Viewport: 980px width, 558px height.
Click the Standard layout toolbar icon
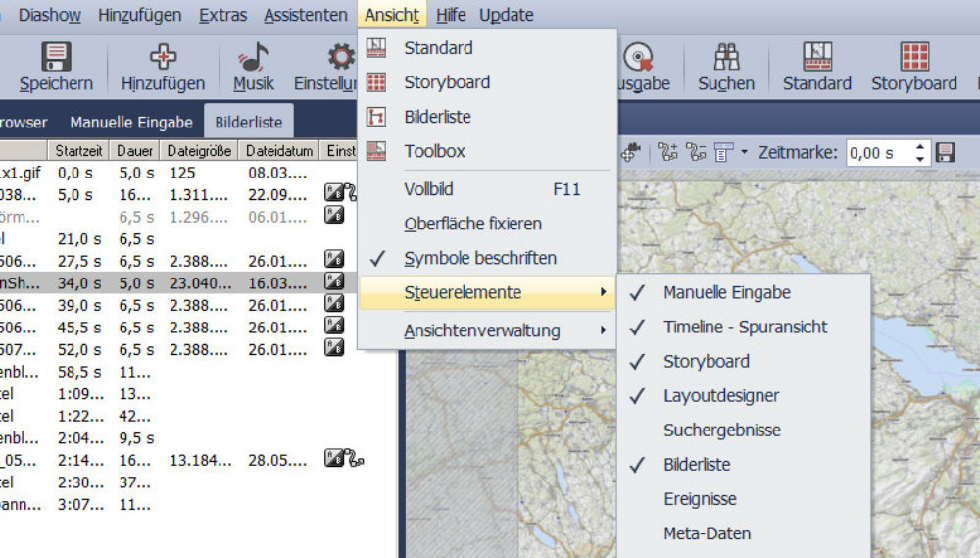click(x=816, y=57)
